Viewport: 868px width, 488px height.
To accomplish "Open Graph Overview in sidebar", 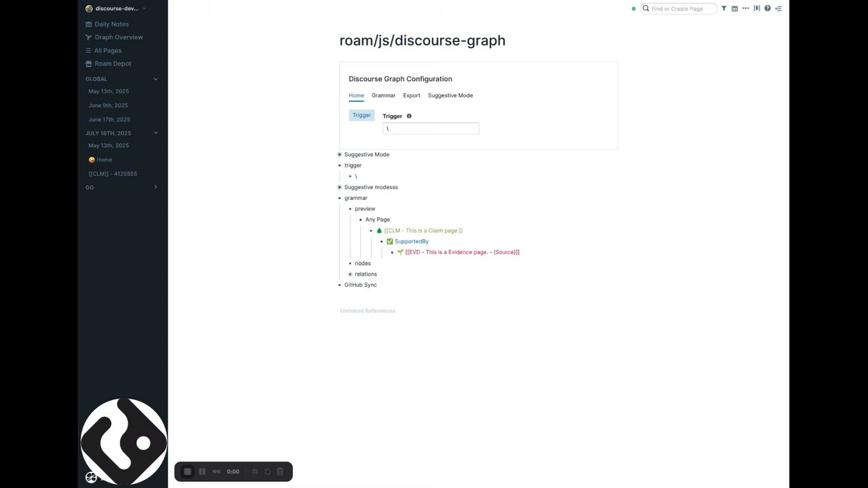I will (118, 37).
